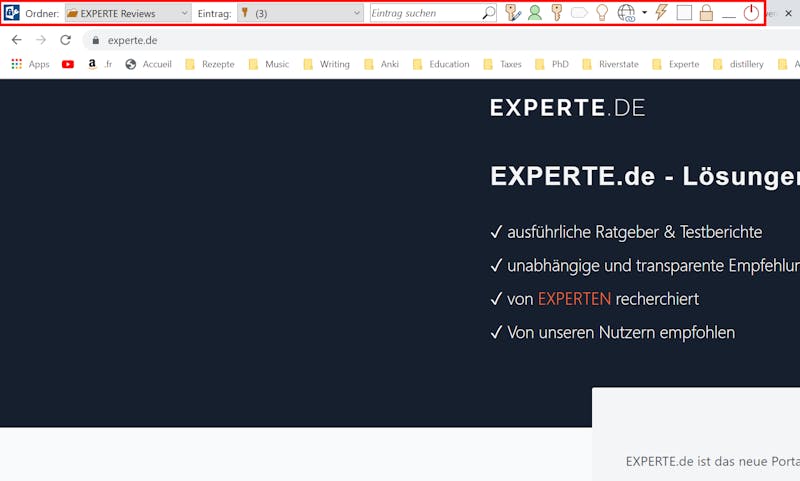The width and height of the screenshot is (800, 481).
Task: Click the underscore minimize bar icon
Action: (x=729, y=18)
